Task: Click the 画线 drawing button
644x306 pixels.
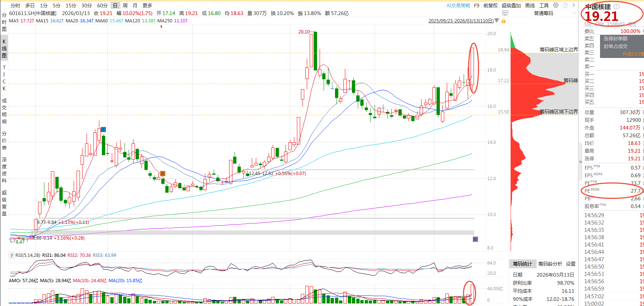Action: [x=530, y=6]
